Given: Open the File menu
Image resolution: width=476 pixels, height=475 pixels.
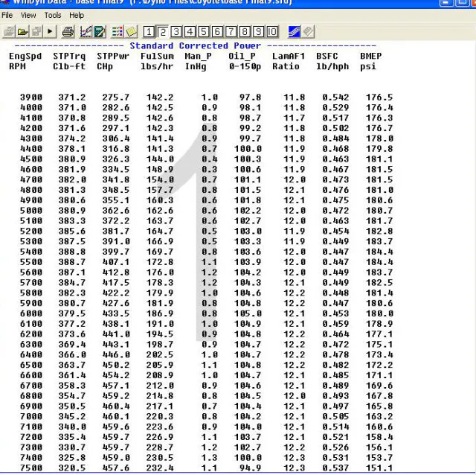Looking at the screenshot, I should pos(7,15).
